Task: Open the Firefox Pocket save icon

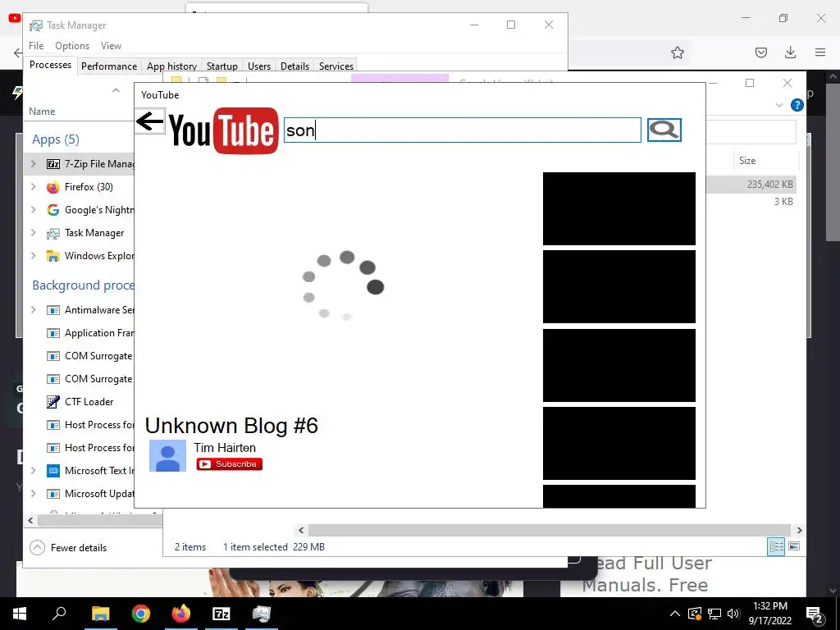Action: point(761,52)
